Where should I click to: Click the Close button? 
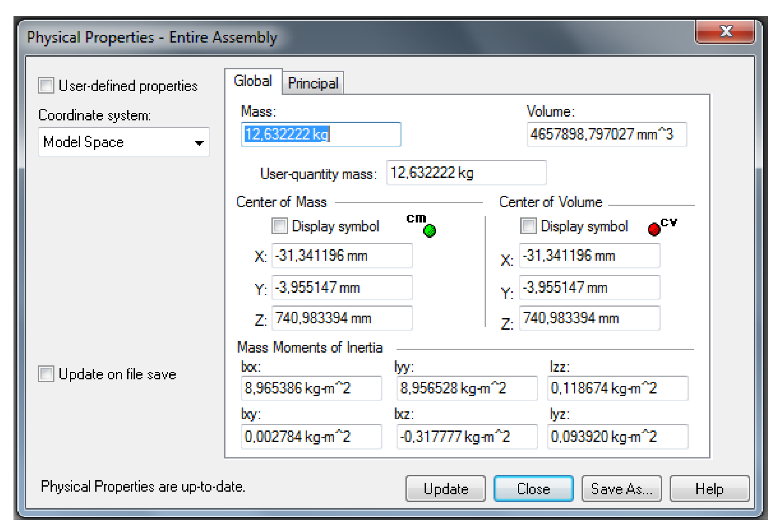click(533, 488)
